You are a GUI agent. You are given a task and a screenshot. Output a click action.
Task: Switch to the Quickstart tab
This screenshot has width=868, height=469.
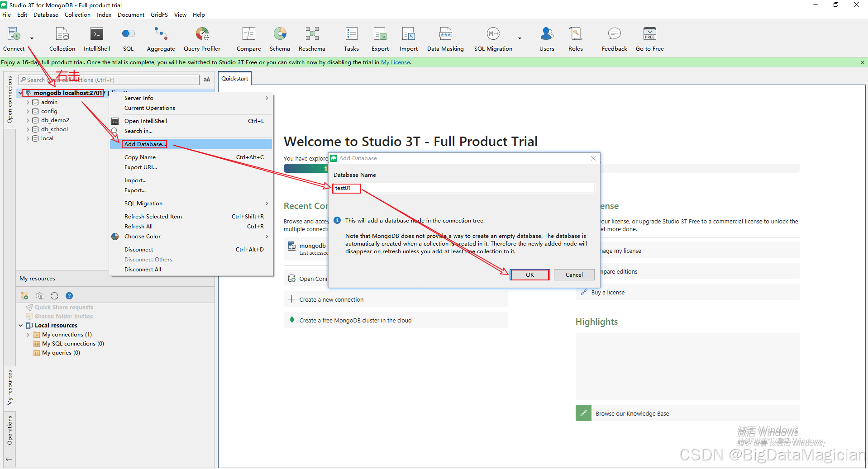[235, 79]
